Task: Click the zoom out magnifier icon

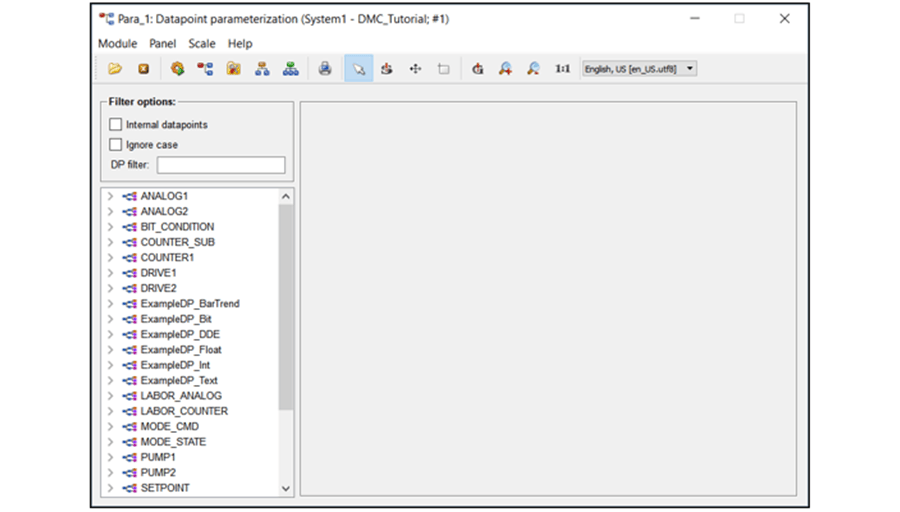Action: tap(534, 69)
